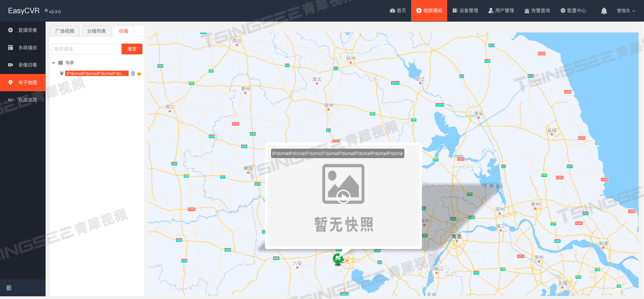Click the 周口 city label on map
Screen dimensions: 644x299
tap(170, 107)
